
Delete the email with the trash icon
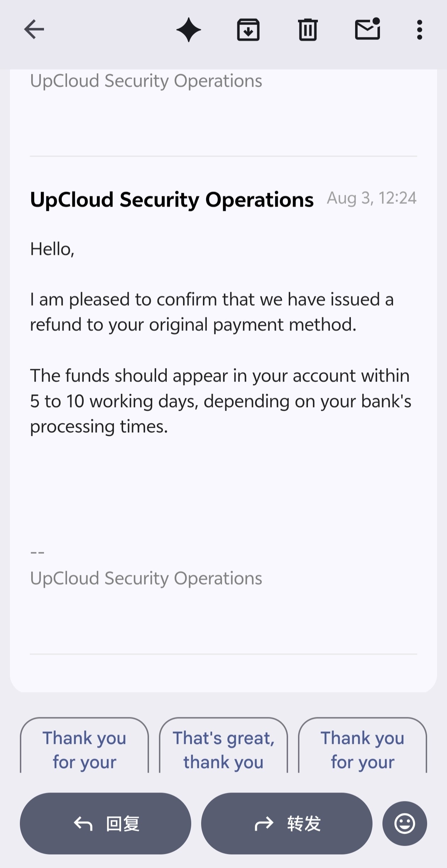coord(308,29)
